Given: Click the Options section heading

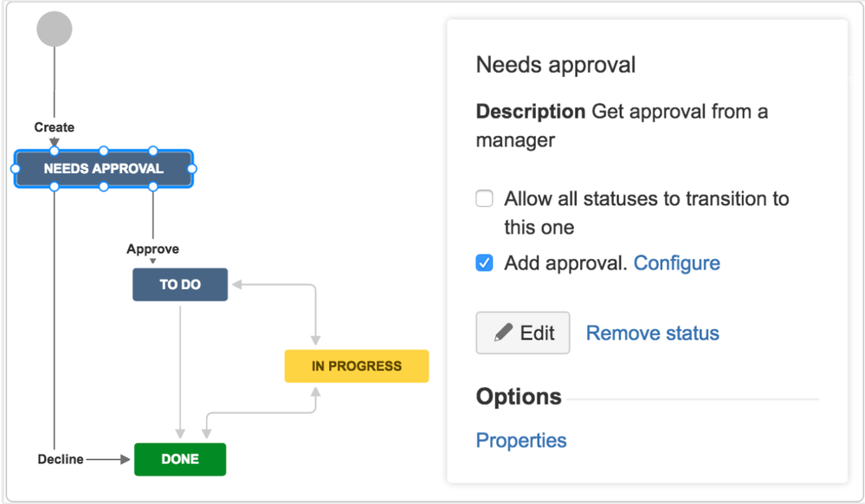Looking at the screenshot, I should [519, 397].
